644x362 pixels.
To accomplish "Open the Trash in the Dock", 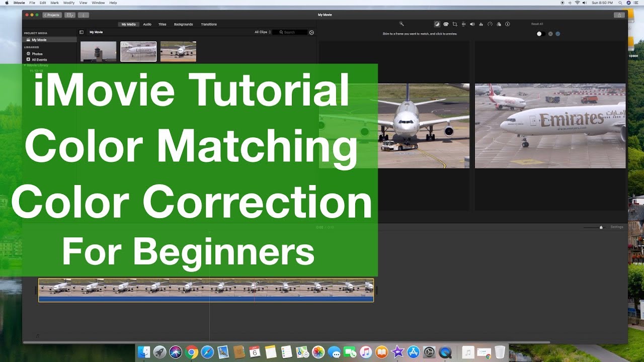I will (x=500, y=352).
